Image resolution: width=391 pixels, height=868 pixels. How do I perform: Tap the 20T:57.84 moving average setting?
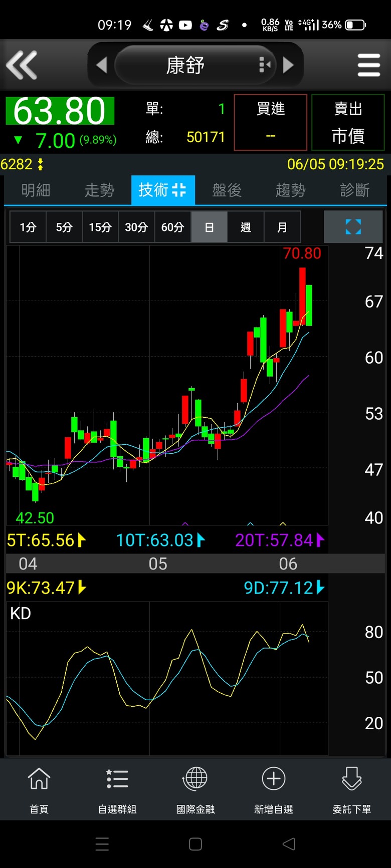[280, 540]
